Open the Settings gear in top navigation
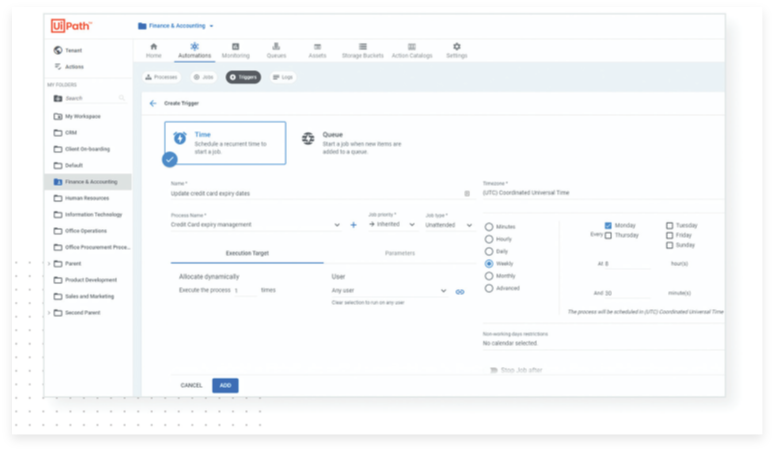This screenshot has width=775, height=452. click(456, 46)
